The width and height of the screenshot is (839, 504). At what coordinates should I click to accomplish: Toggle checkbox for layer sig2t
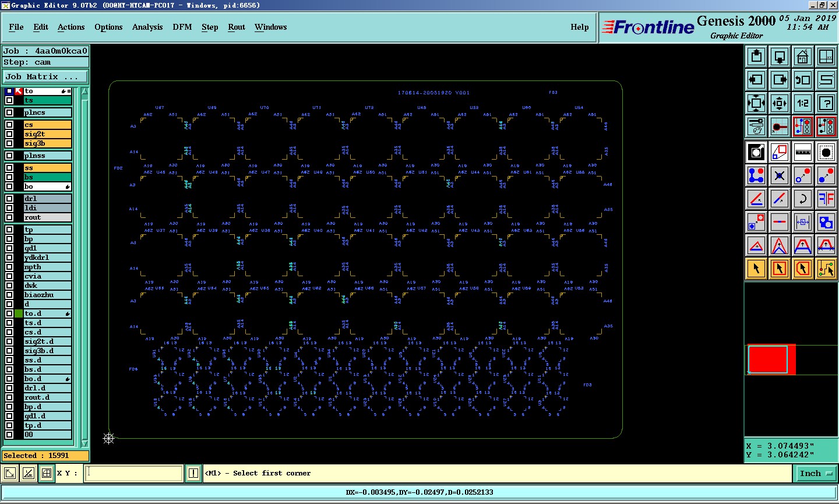(9, 134)
